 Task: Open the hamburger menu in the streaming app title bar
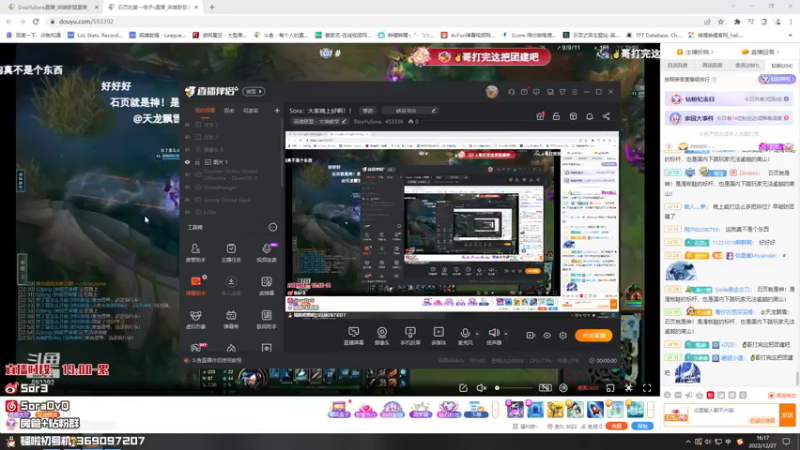click(x=574, y=92)
